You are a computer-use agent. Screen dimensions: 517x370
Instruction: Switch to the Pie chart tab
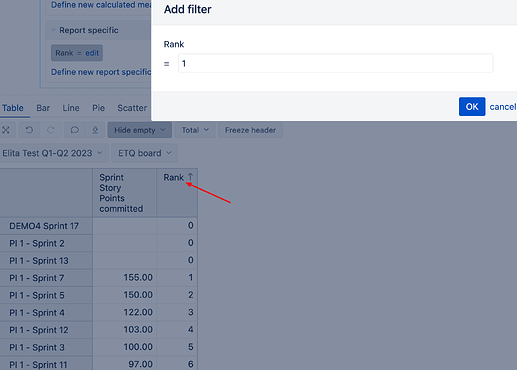(x=98, y=108)
